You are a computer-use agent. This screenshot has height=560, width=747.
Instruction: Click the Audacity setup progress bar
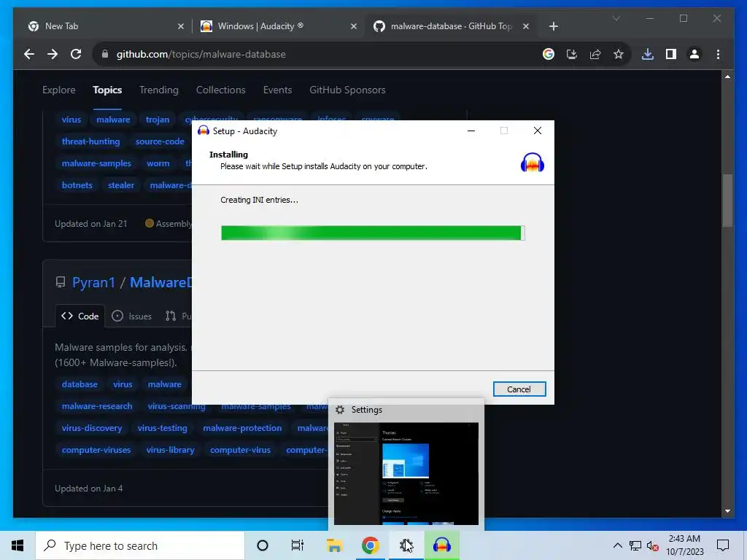(373, 233)
